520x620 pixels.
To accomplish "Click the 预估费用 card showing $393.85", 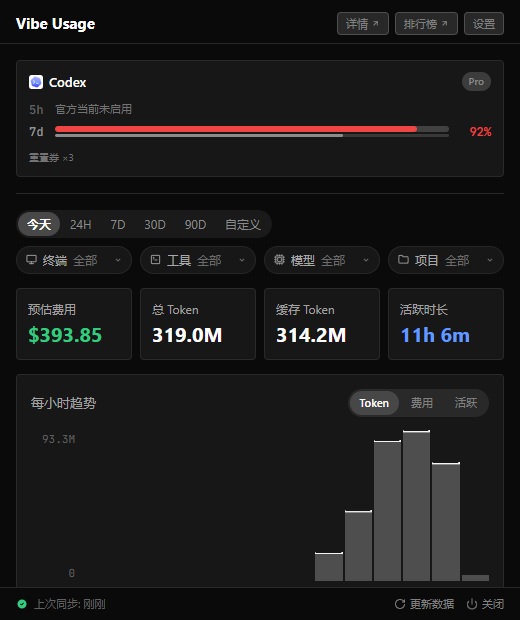I will [x=74, y=324].
